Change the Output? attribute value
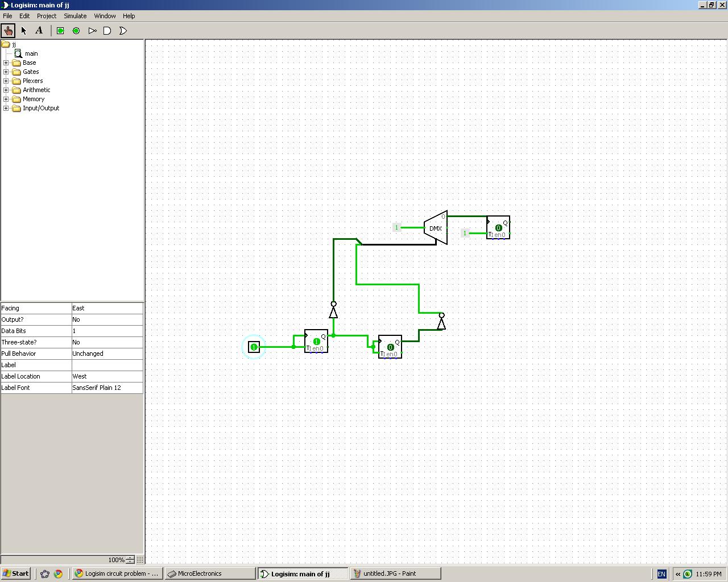 point(107,319)
